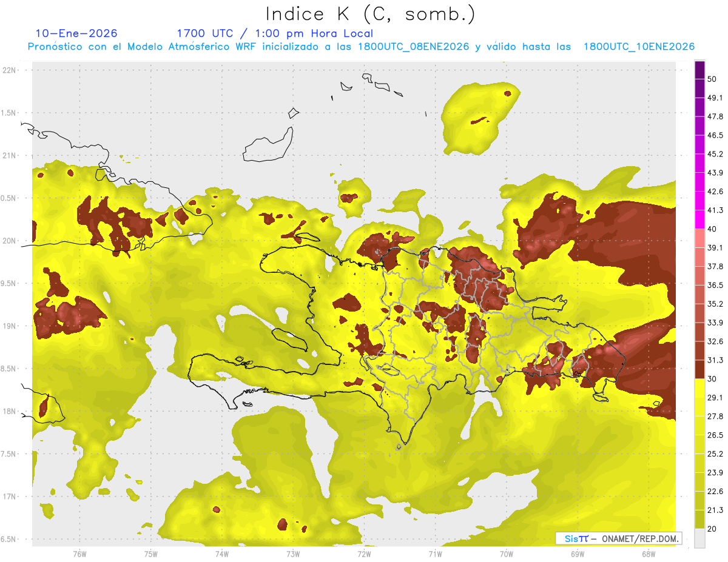Click the colorbar value "45.2"
Screen dimensions: 728x562
pos(715,154)
